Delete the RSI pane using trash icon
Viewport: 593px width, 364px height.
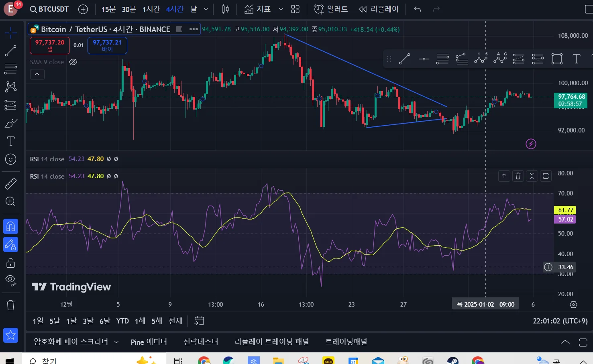point(518,176)
